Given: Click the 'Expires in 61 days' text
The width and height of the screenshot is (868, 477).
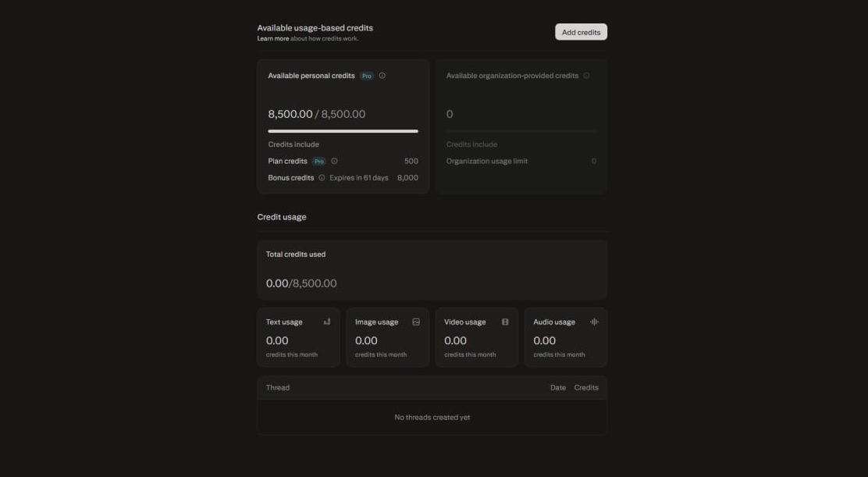Looking at the screenshot, I should tap(358, 178).
